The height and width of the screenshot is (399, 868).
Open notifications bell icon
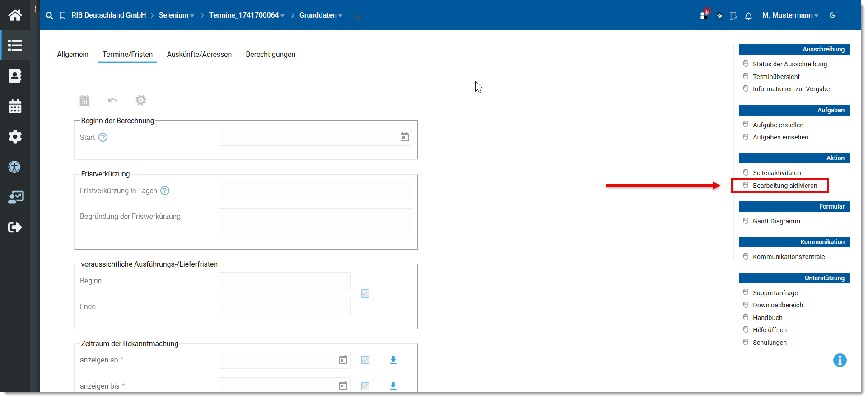pyautogui.click(x=748, y=16)
